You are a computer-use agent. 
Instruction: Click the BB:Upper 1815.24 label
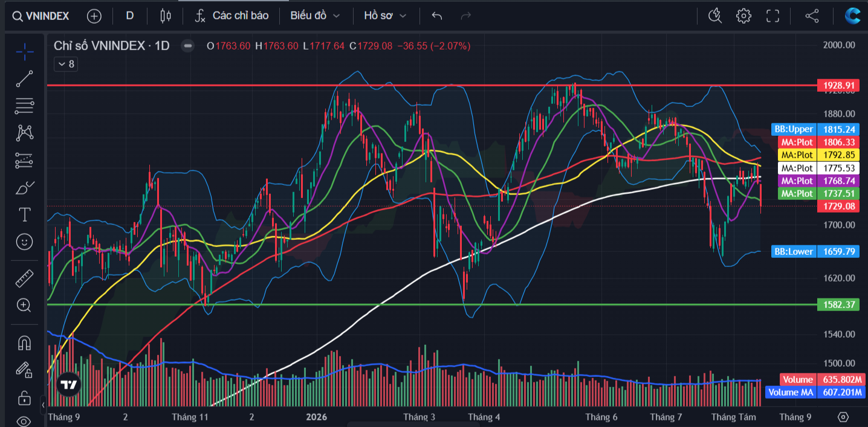click(815, 129)
